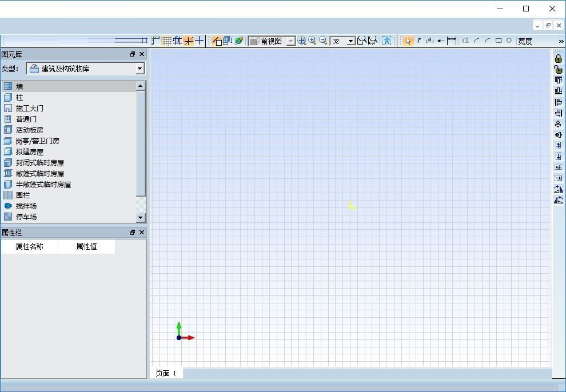Float the 图元库 panel
Image resolution: width=566 pixels, height=392 pixels.
[133, 54]
